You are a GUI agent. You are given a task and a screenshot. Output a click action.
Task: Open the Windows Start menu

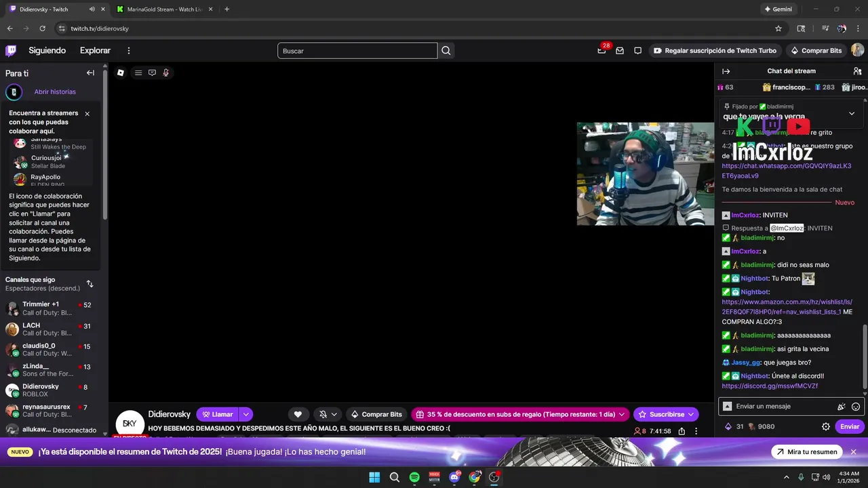[x=374, y=477]
